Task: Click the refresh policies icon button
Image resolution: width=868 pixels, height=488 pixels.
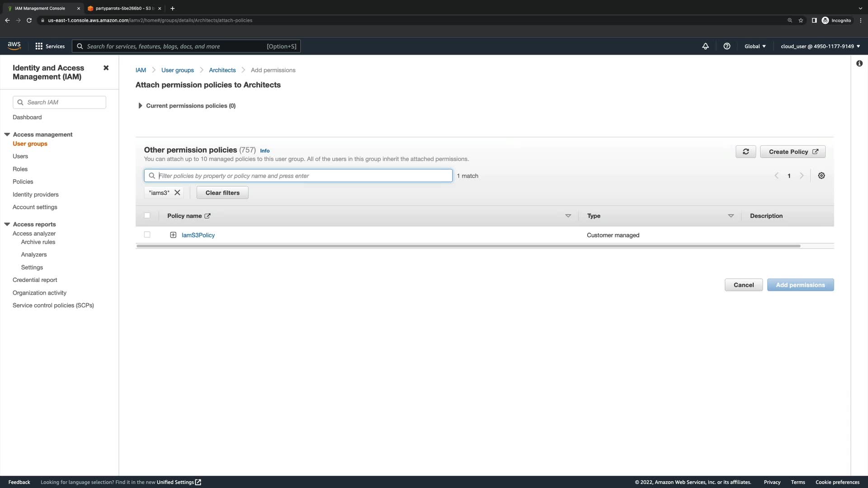Action: pyautogui.click(x=745, y=152)
